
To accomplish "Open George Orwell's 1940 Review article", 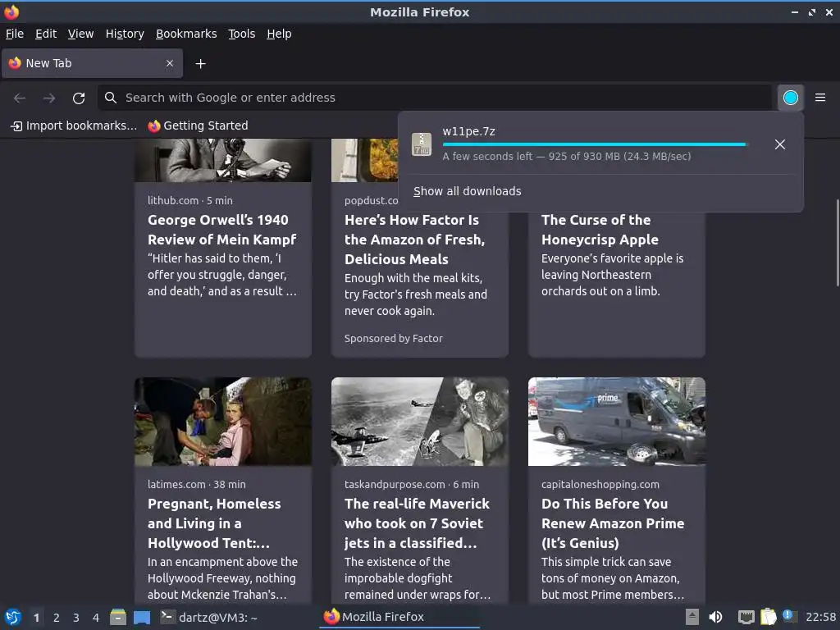I will click(221, 230).
